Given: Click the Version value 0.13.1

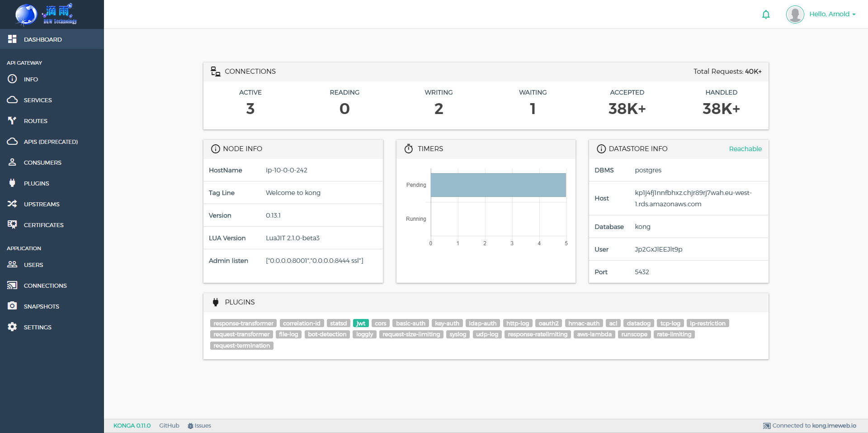Looking at the screenshot, I should 273,215.
